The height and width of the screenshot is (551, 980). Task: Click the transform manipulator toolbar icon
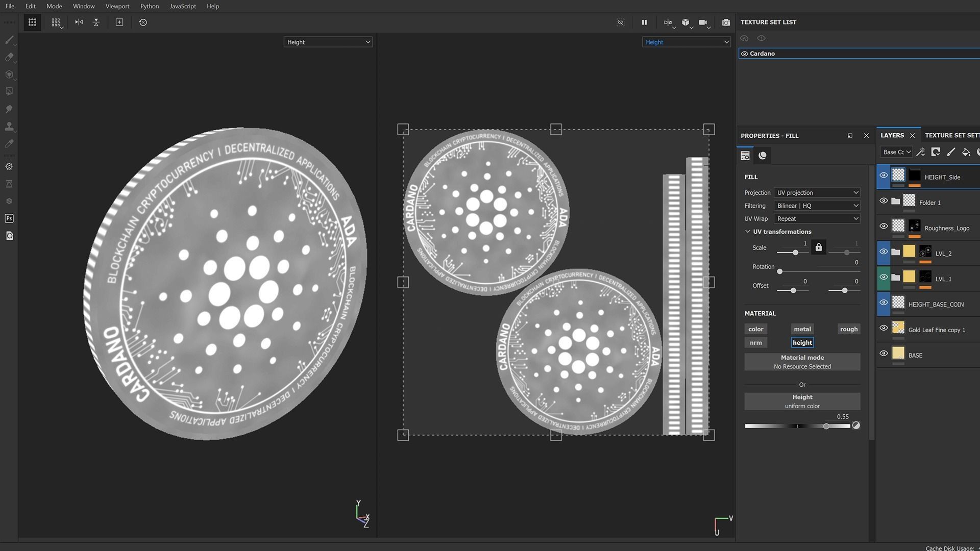pyautogui.click(x=32, y=22)
